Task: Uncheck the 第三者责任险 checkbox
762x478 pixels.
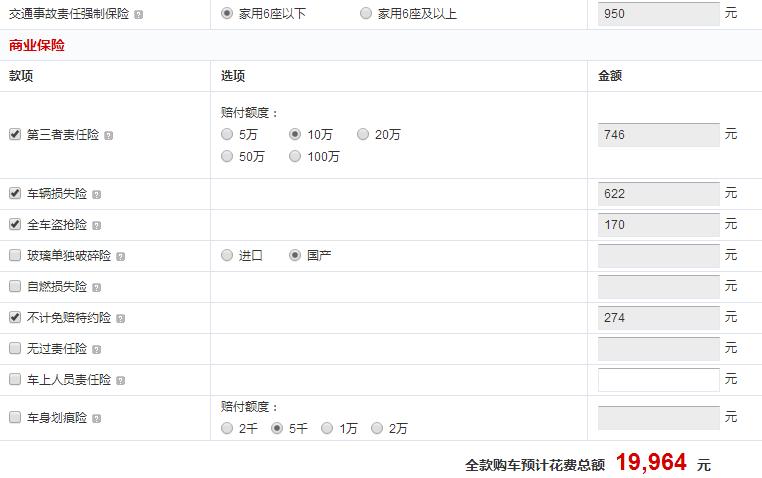Action: coord(15,135)
